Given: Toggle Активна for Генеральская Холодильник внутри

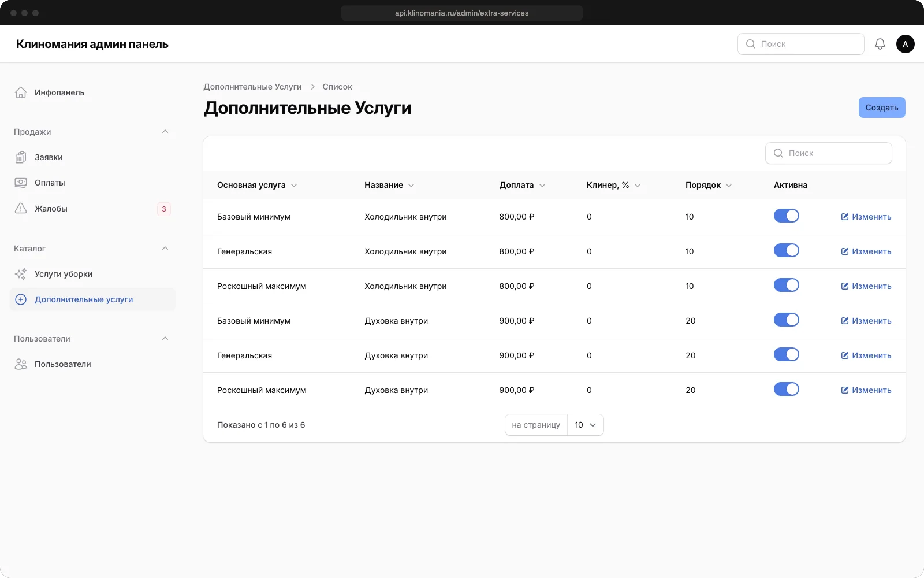Looking at the screenshot, I should (x=787, y=250).
